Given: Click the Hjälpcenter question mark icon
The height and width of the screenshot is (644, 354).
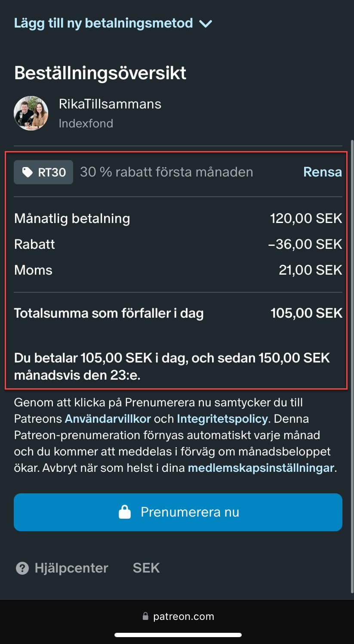Looking at the screenshot, I should coord(22,568).
